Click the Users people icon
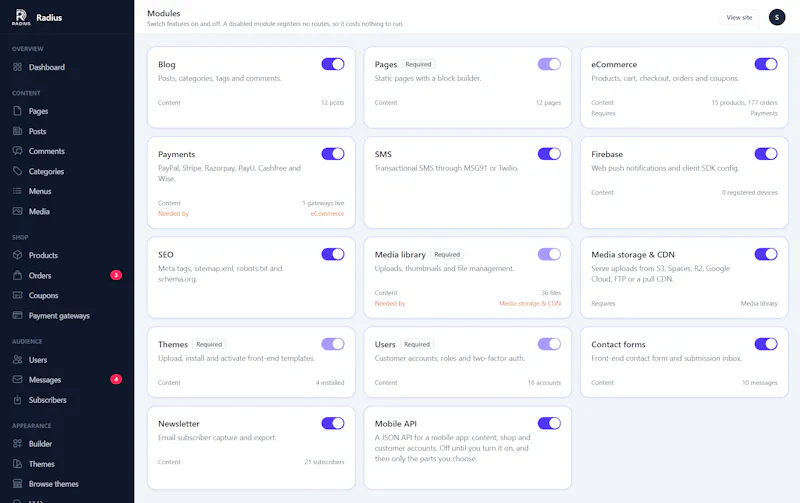This screenshot has height=503, width=800. (17, 360)
